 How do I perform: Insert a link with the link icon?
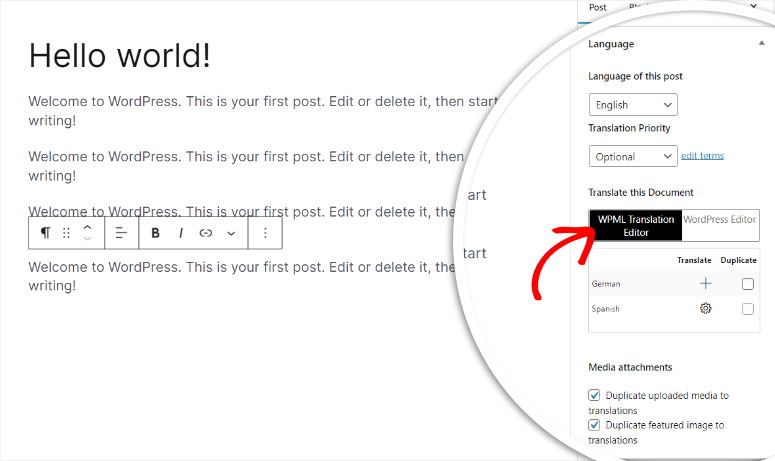[x=206, y=233]
